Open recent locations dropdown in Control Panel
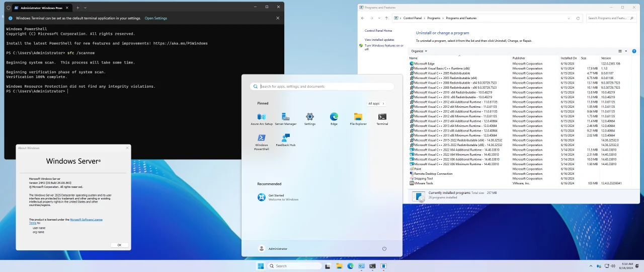Screen dimensions: 644x272 (379, 18)
